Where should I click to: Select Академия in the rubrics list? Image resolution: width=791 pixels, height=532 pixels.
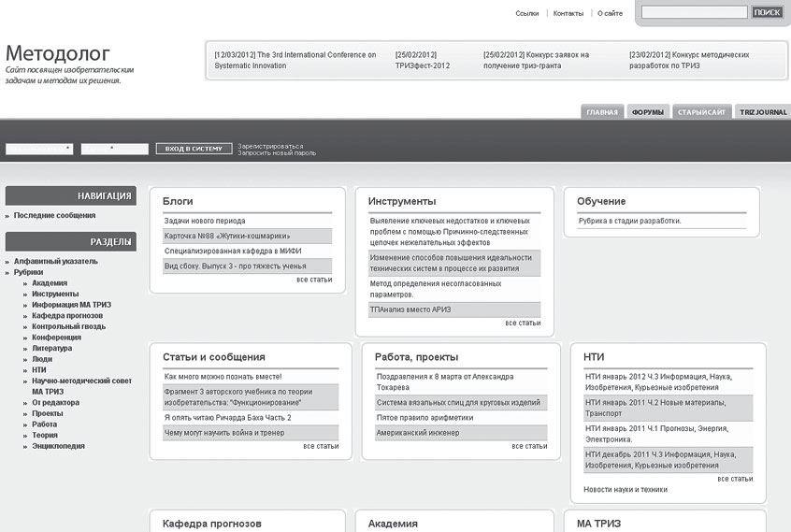50,283
